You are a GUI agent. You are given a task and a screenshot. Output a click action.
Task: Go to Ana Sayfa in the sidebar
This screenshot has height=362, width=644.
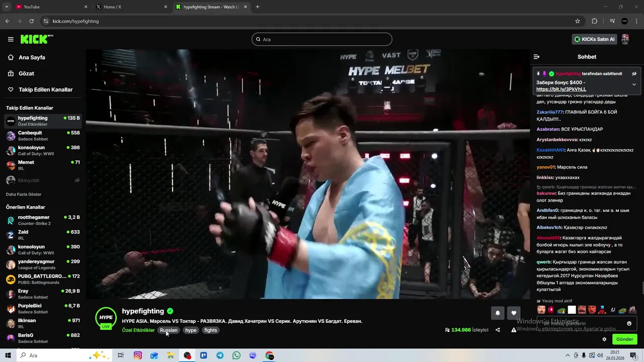[x=32, y=57]
